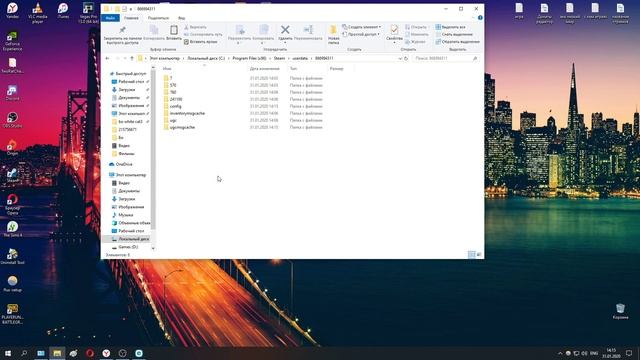Select OneDrive in the navigation pane

[x=124, y=164]
